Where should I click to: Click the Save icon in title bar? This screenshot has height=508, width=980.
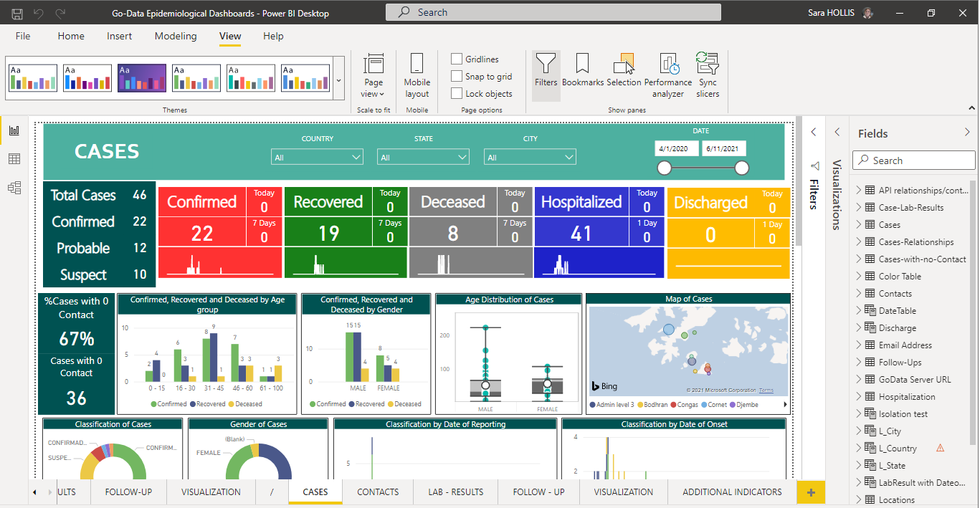pyautogui.click(x=17, y=13)
